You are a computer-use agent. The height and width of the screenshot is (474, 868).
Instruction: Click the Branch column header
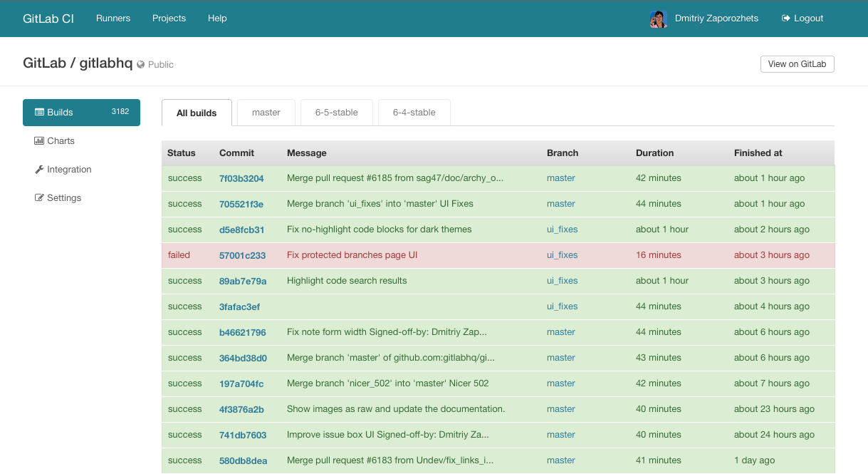563,153
